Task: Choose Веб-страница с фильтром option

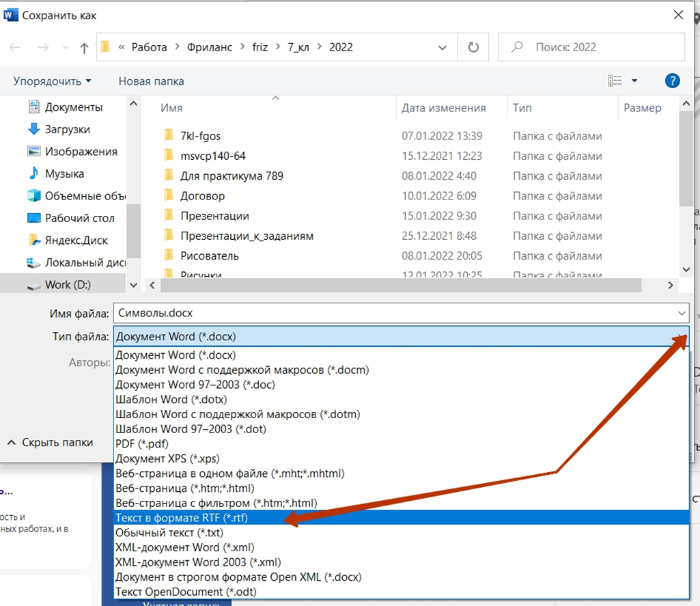Action: 401,503
